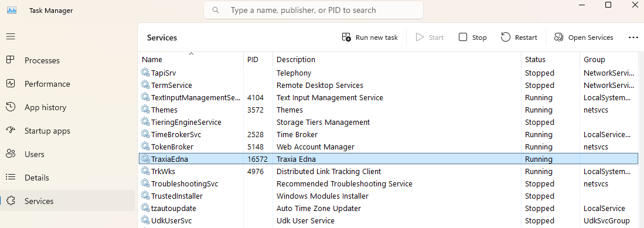Click PID 16572 of TraxiaEdna
This screenshot has height=228, width=644.
[x=257, y=159]
